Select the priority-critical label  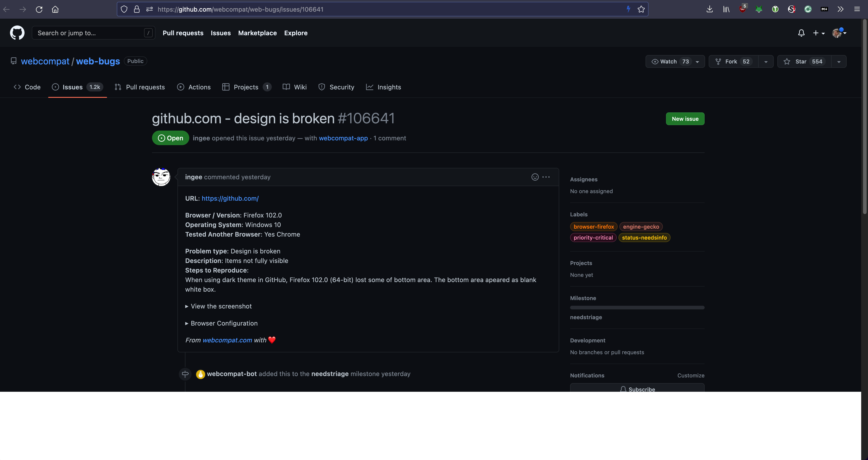(x=593, y=238)
